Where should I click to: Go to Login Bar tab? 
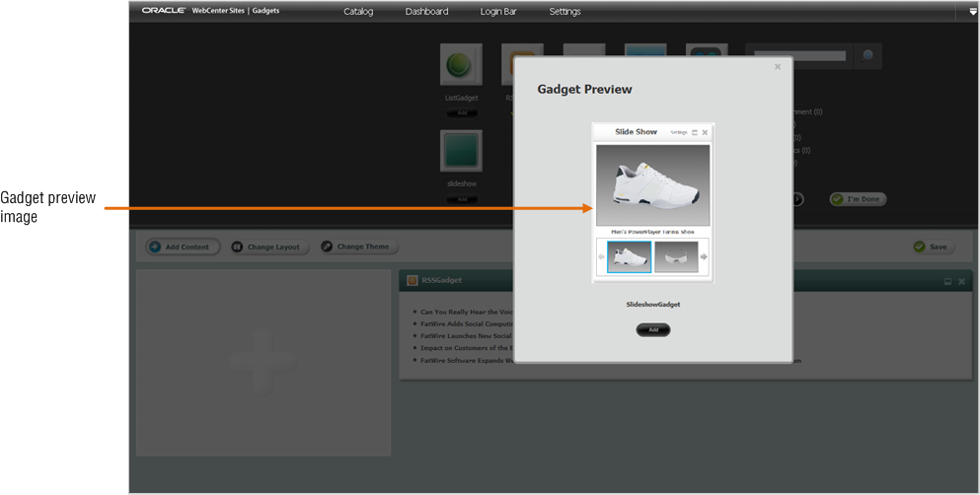(x=498, y=11)
